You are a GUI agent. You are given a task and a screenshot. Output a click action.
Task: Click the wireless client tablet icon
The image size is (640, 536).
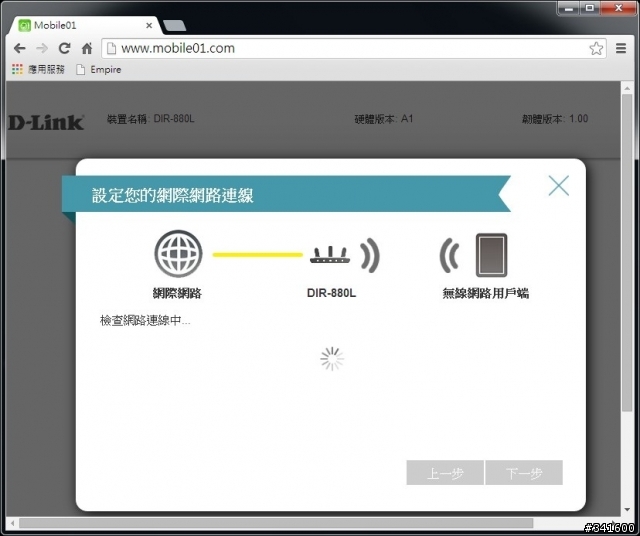click(x=491, y=255)
